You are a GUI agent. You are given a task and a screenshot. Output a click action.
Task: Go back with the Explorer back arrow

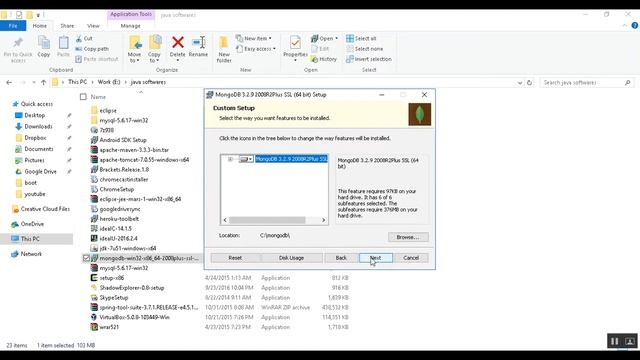click(9, 82)
